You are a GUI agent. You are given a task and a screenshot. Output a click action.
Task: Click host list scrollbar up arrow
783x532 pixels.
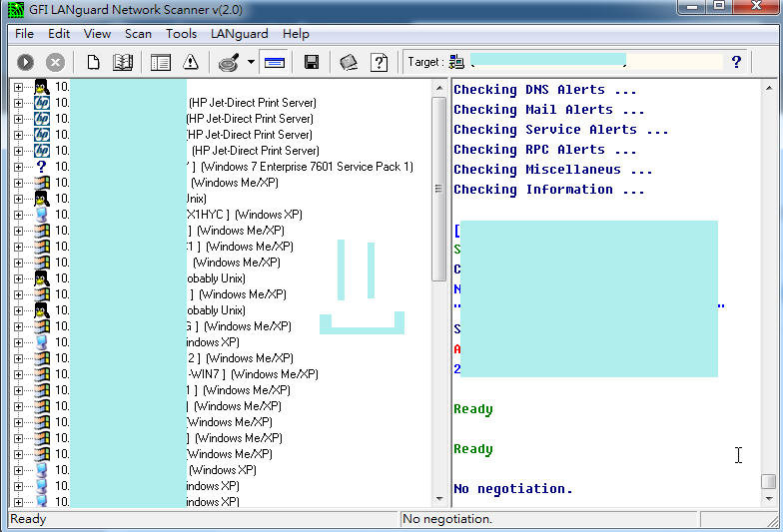coord(439,88)
